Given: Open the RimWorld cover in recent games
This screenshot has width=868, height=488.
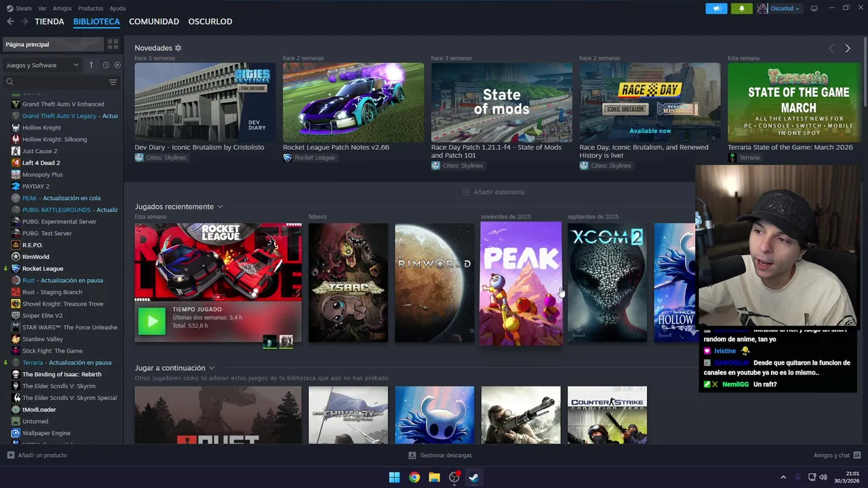Looking at the screenshot, I should (x=435, y=283).
